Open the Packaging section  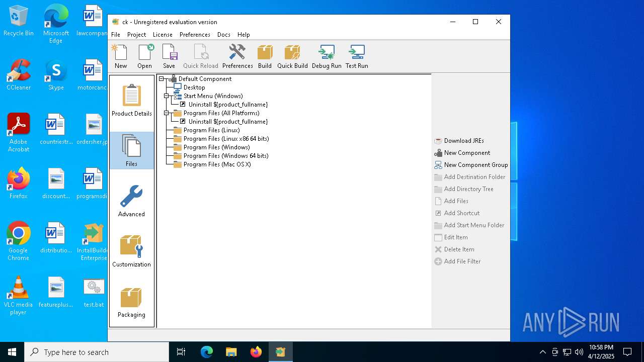[132, 301]
